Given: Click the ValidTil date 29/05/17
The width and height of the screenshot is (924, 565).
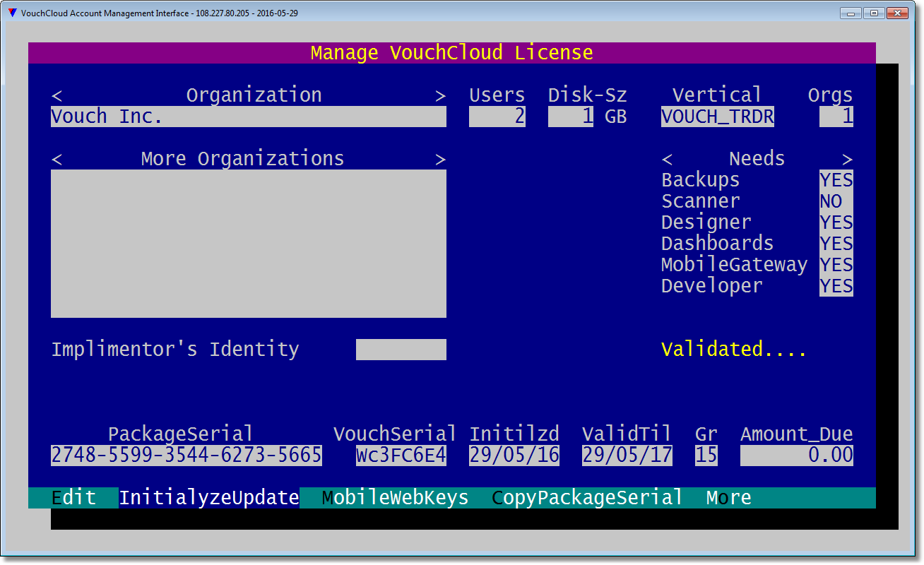Looking at the screenshot, I should (x=627, y=456).
